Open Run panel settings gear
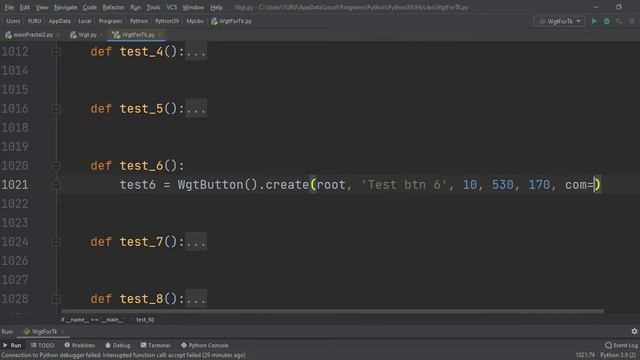 (634, 331)
